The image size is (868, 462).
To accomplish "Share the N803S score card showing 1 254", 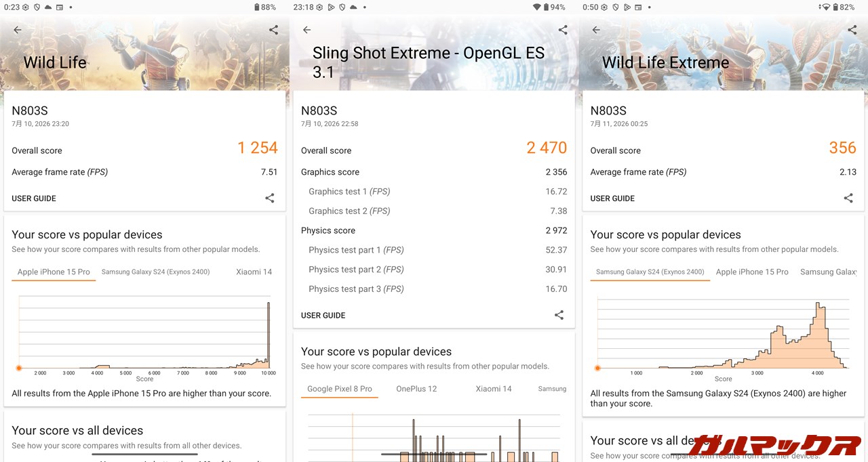I will pyautogui.click(x=270, y=198).
